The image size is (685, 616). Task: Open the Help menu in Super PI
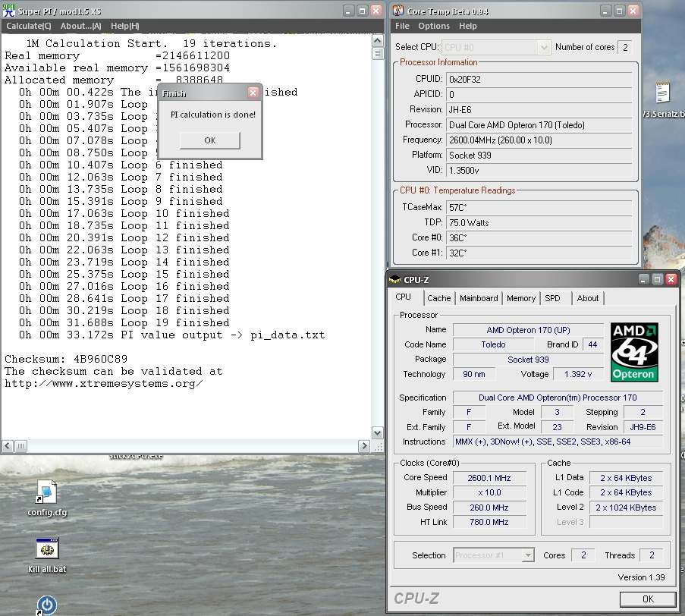(125, 27)
